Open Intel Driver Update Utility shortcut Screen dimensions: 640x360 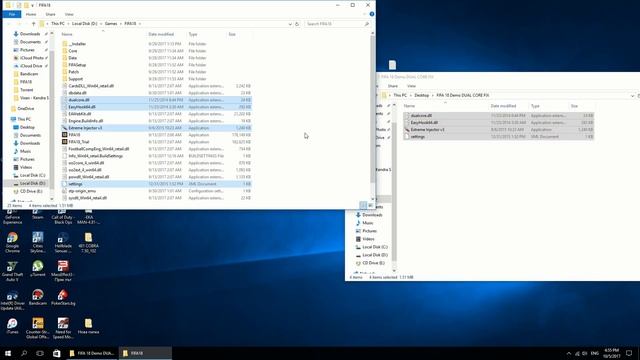pyautogui.click(x=12, y=300)
